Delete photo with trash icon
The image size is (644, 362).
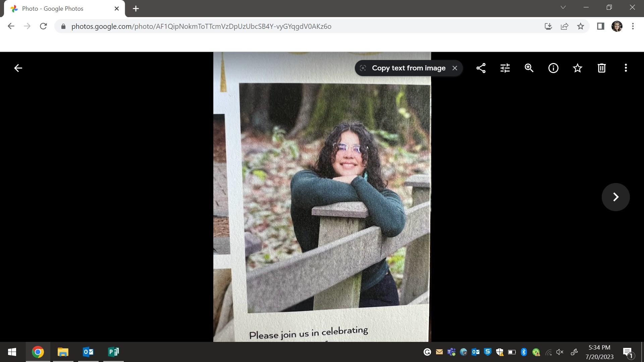point(601,68)
